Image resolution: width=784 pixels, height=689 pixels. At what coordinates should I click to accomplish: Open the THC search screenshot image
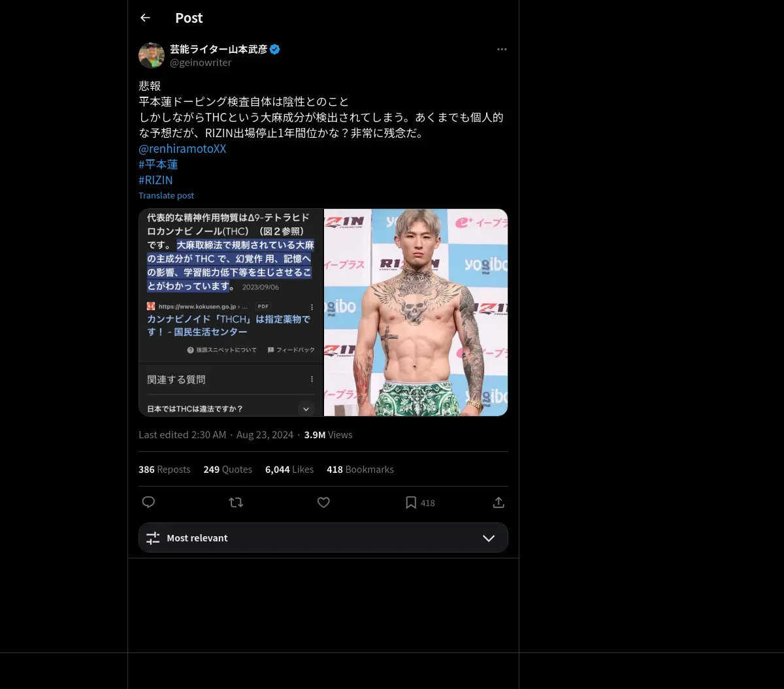pos(231,312)
